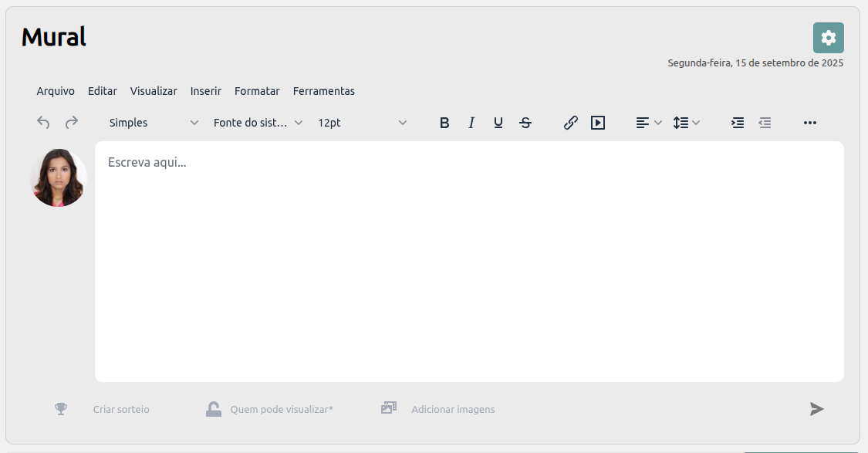Viewport: 868px width, 453px height.
Task: Click Criar sorteio
Action: click(120, 410)
